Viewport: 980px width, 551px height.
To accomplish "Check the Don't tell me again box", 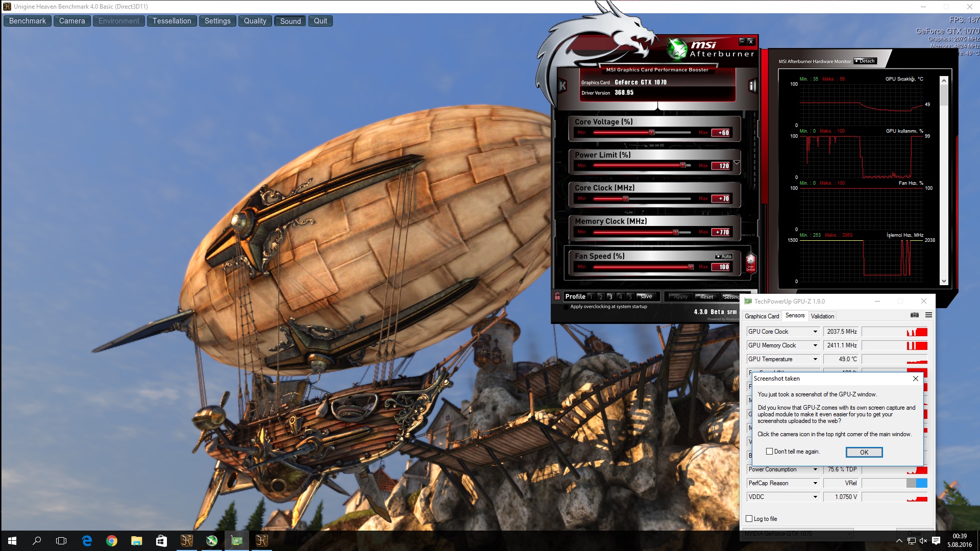I will pos(769,452).
